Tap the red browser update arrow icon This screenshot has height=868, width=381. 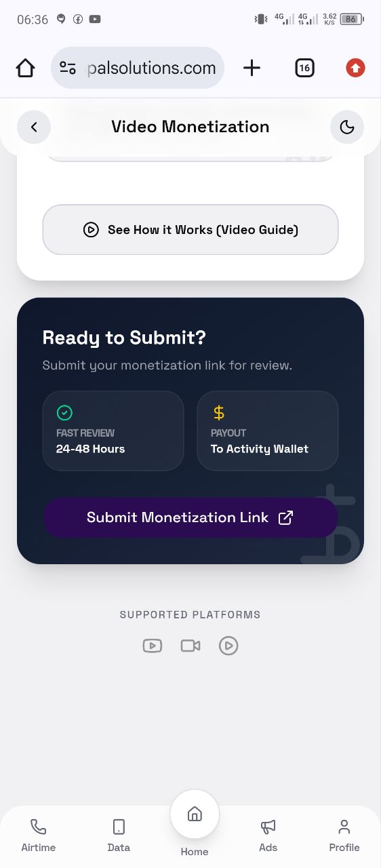355,68
